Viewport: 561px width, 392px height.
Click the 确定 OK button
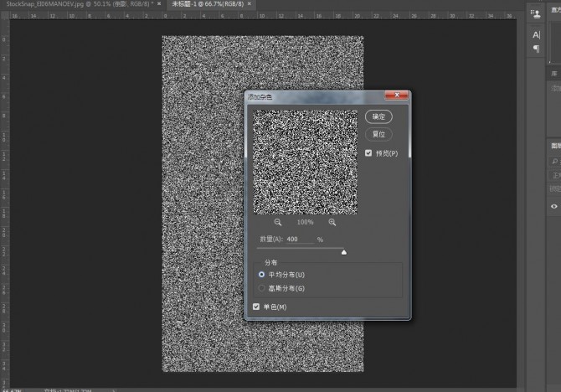pos(379,116)
